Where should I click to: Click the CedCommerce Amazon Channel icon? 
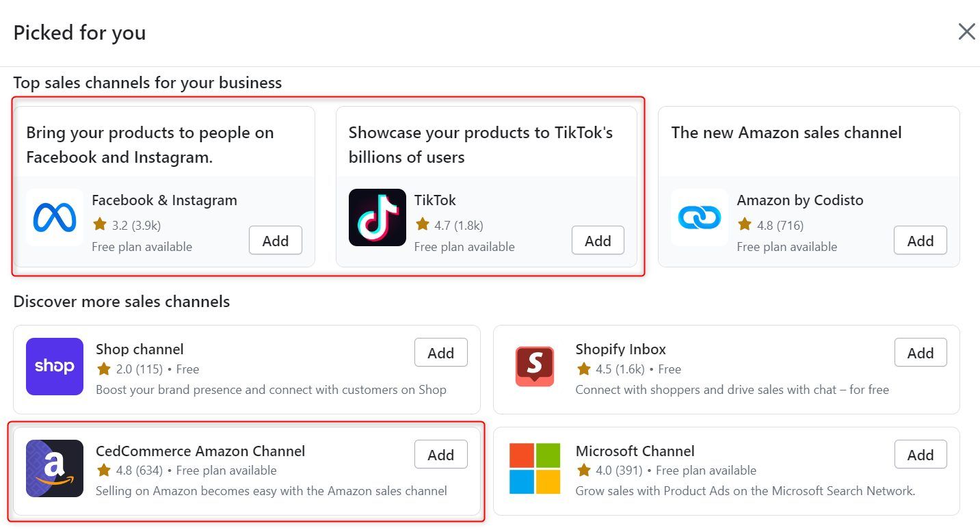coord(55,468)
